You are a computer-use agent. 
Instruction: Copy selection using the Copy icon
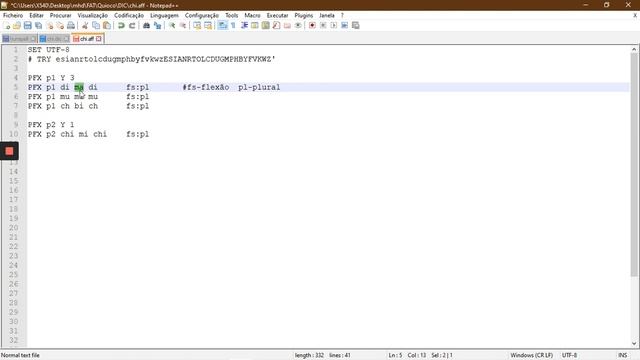[x=96, y=25]
